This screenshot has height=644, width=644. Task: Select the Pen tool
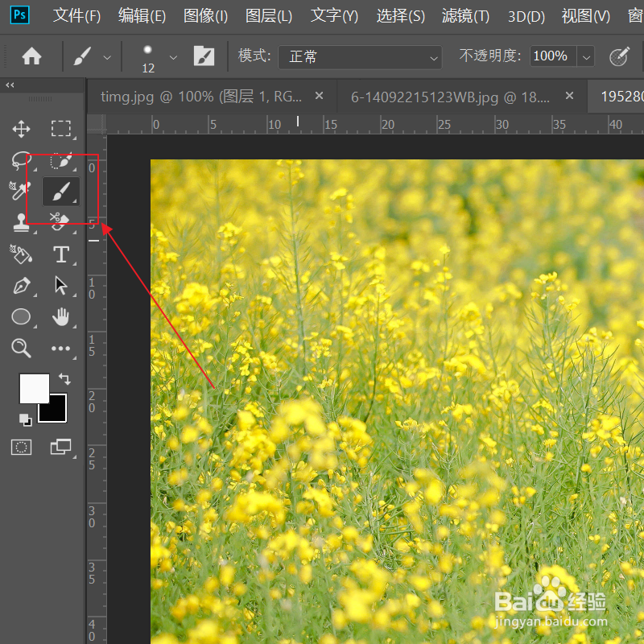(21, 286)
